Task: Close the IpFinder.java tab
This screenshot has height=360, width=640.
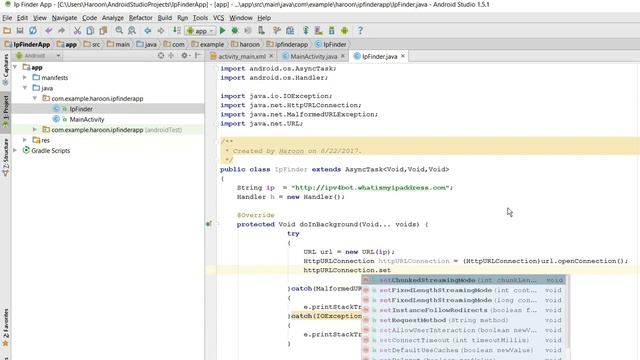Action: pyautogui.click(x=403, y=56)
